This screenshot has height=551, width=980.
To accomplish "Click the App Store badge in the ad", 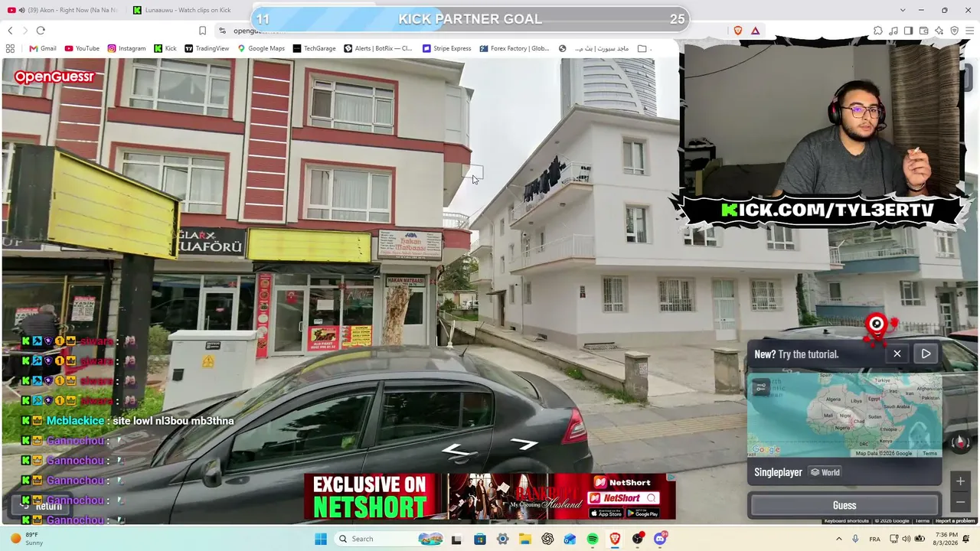I will (606, 514).
